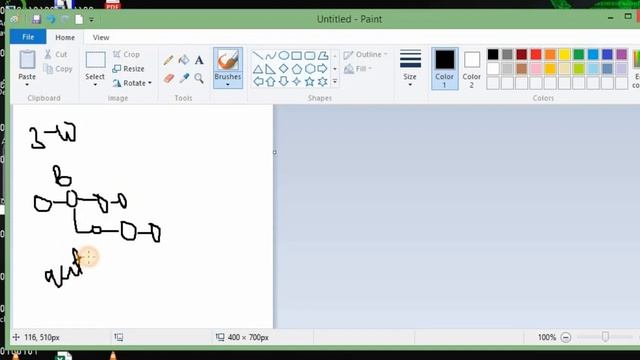The image size is (640, 360).
Task: Pick the pink color swatch
Action: [x=536, y=69]
